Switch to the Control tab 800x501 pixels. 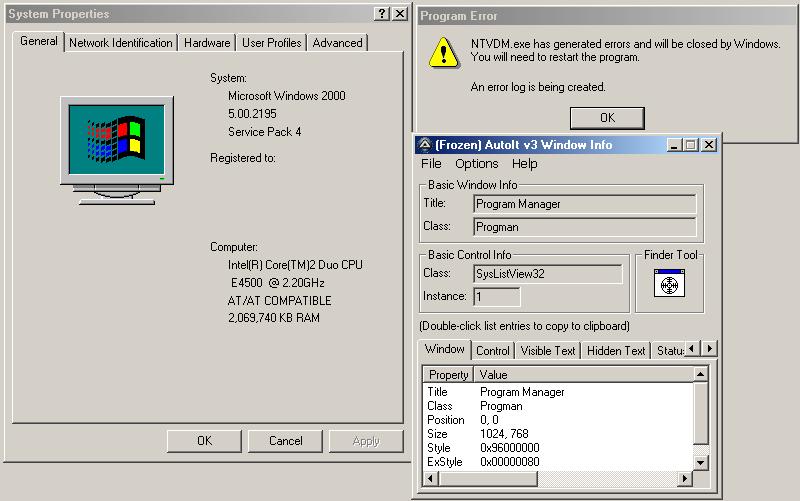click(x=492, y=351)
